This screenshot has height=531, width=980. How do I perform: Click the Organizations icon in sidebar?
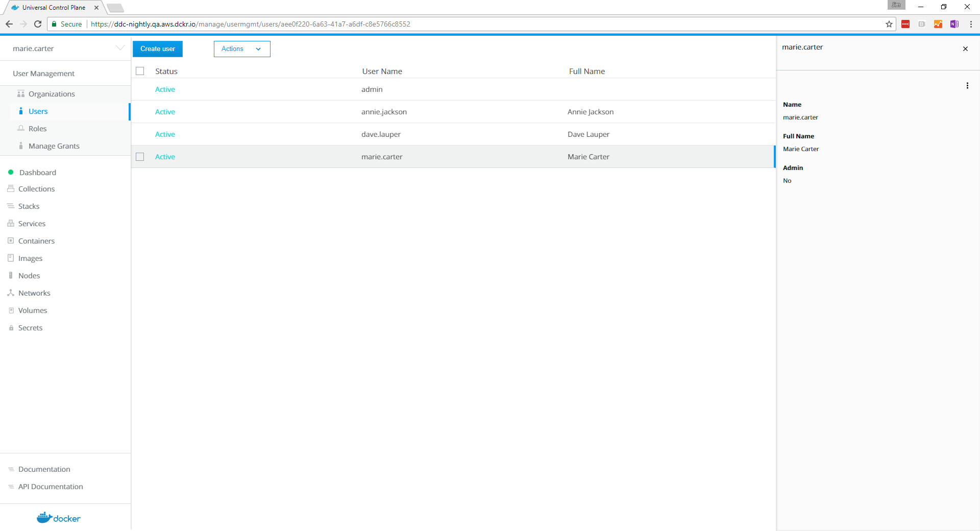point(21,94)
